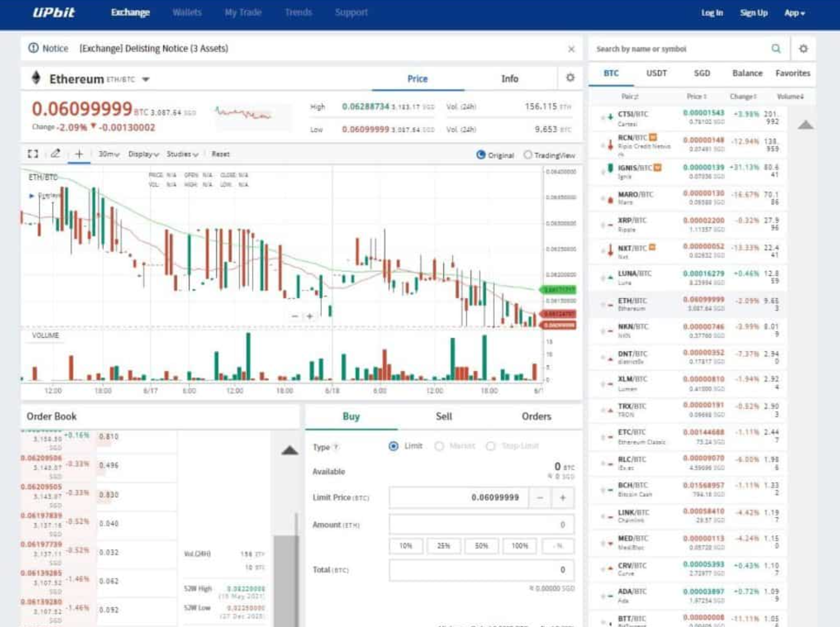Screen dimensions: 840x627
Task: Zoom in chart with plus icon
Action: [x=310, y=316]
